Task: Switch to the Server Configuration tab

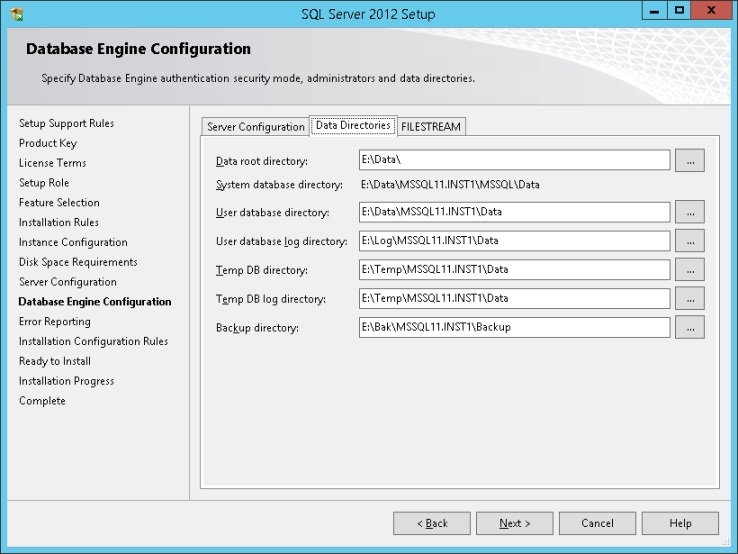Action: pos(256,127)
